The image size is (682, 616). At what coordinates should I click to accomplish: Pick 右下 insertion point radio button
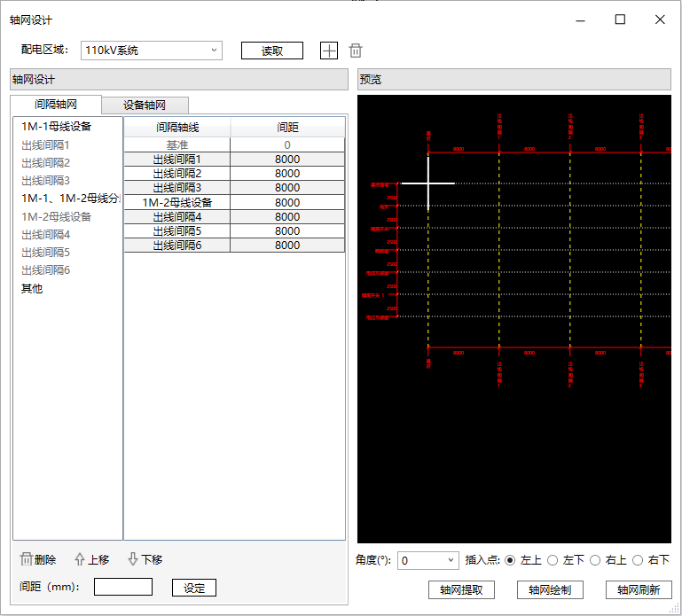[x=638, y=560]
